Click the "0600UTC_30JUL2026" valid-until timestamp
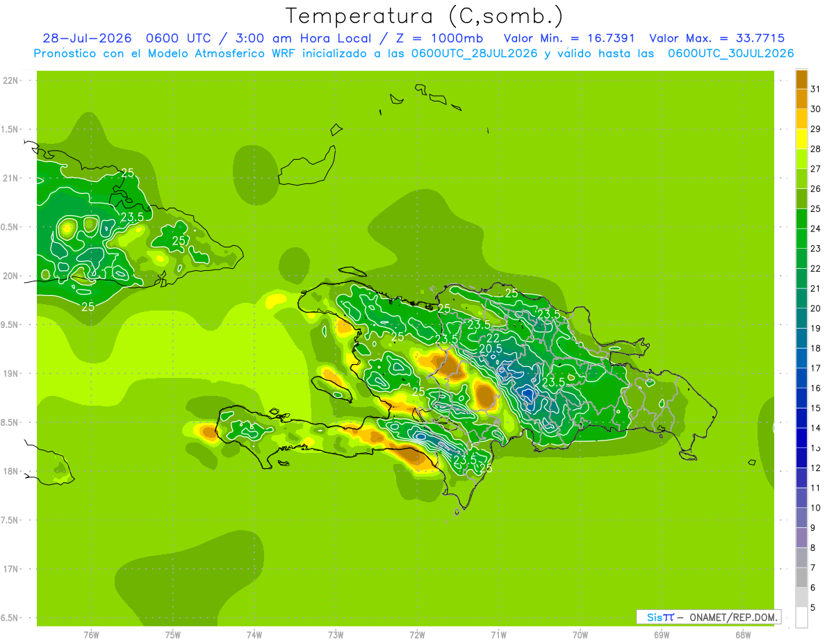The width and height of the screenshot is (834, 644). pyautogui.click(x=731, y=53)
